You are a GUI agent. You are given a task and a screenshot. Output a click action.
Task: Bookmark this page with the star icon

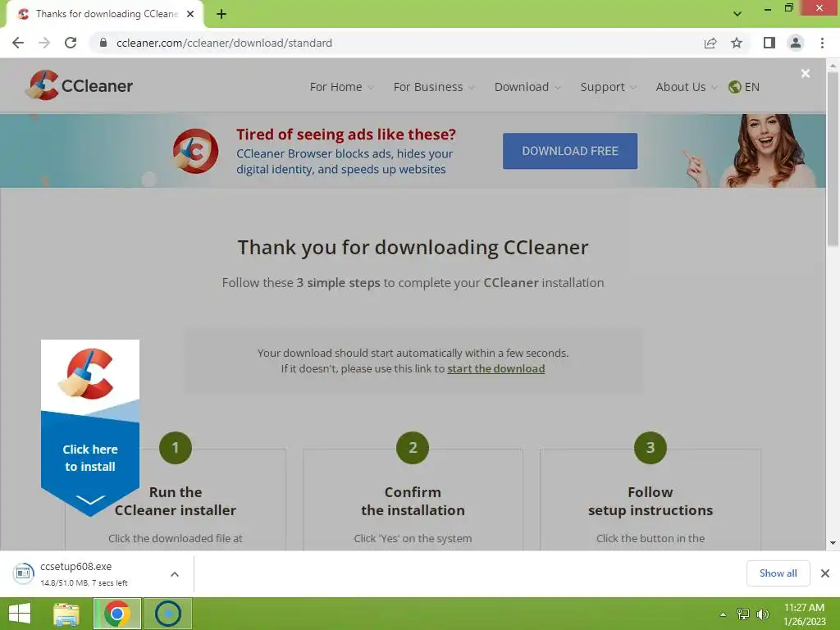click(737, 43)
